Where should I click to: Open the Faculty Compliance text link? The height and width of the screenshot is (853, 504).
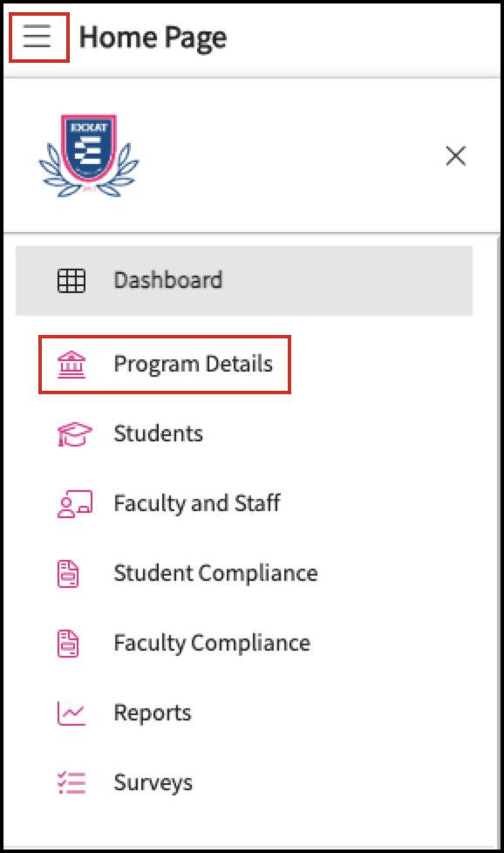(212, 643)
